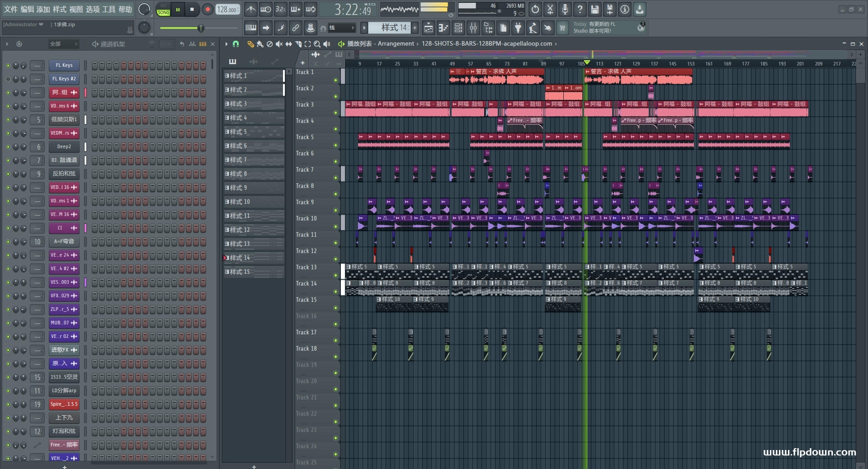This screenshot has height=469, width=868.
Task: Switch the PAT/SONG mode toggle
Action: pos(163,9)
